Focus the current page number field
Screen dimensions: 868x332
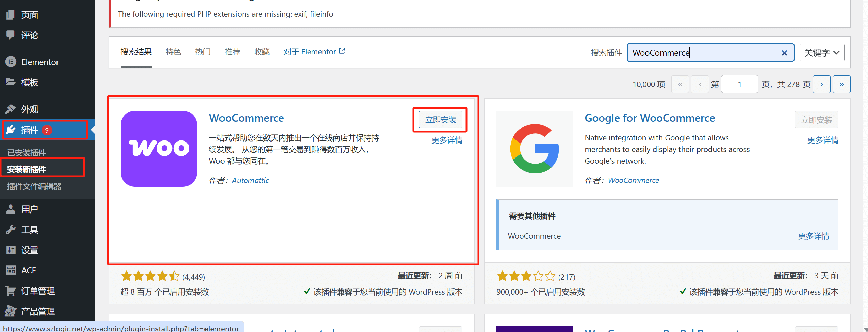(x=739, y=84)
